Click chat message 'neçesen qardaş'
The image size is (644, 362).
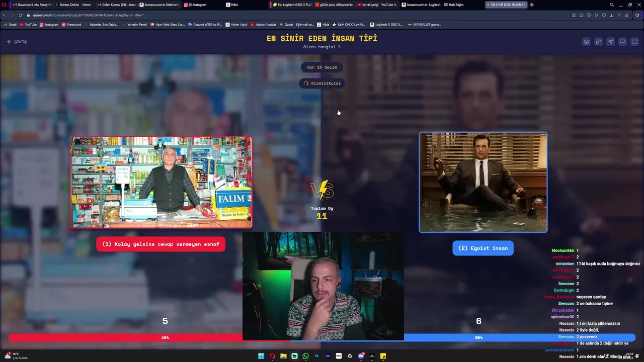tap(591, 297)
